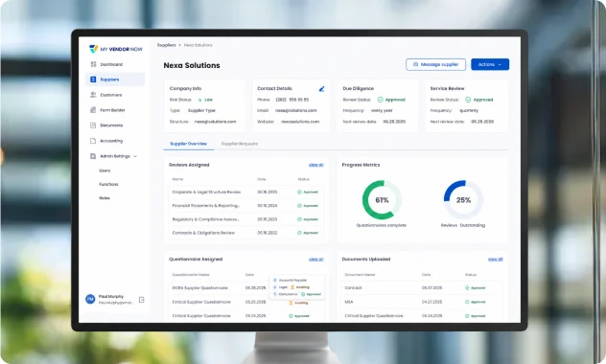Click the My Vendor Now logo
The width and height of the screenshot is (606, 364).
[116, 49]
